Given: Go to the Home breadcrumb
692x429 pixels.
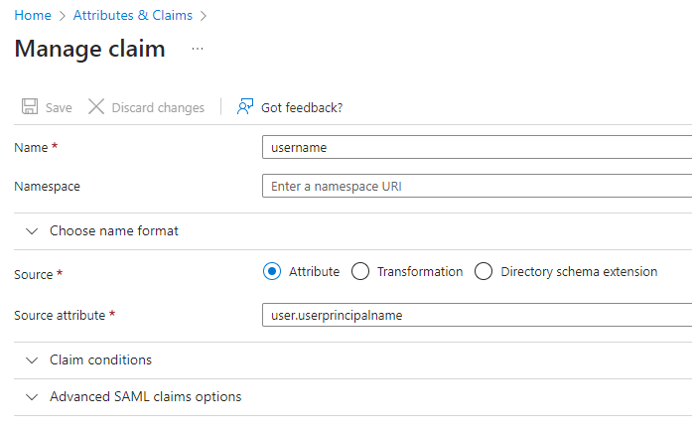Looking at the screenshot, I should 32,16.
